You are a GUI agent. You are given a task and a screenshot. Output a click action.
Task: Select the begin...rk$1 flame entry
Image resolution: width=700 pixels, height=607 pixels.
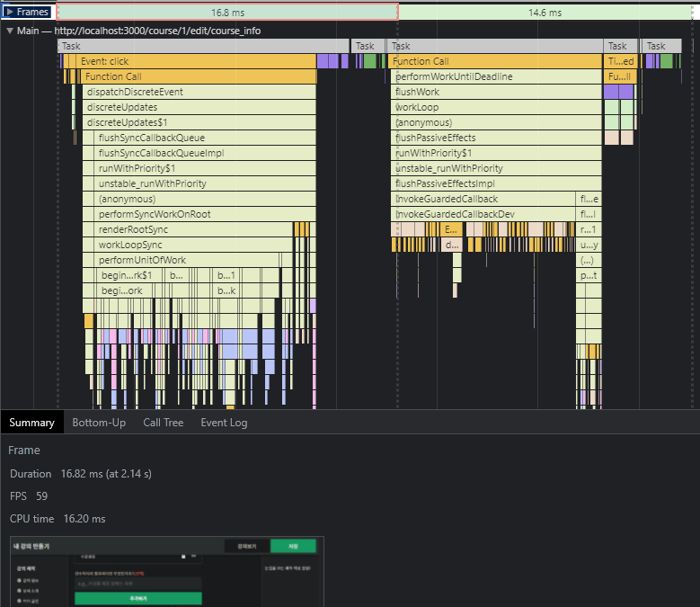[x=130, y=275]
